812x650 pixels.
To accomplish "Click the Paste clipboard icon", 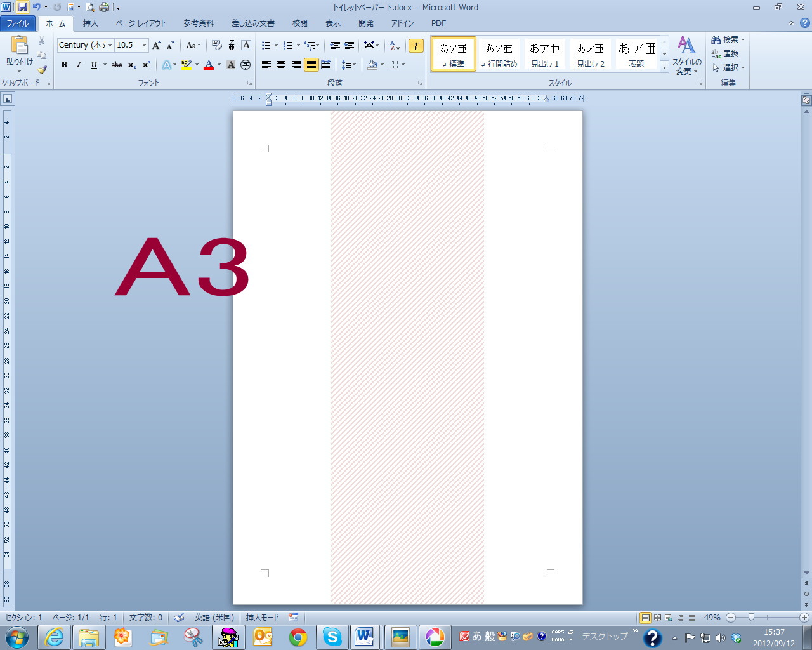I will coord(20,45).
